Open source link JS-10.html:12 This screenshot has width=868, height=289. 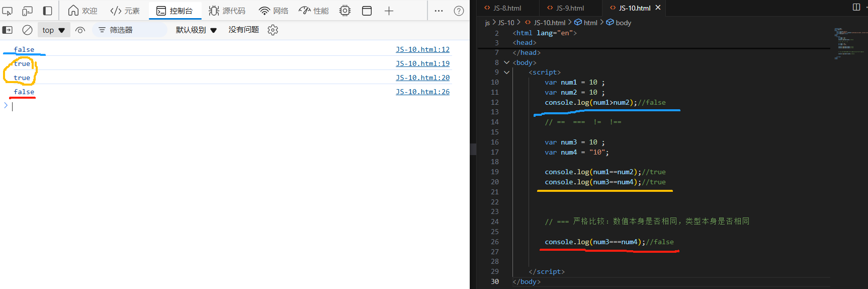coord(422,49)
